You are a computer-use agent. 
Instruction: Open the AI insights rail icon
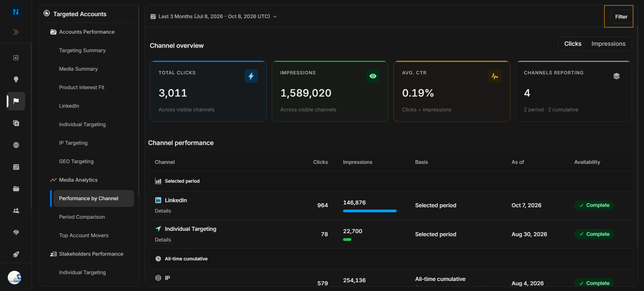[16, 58]
